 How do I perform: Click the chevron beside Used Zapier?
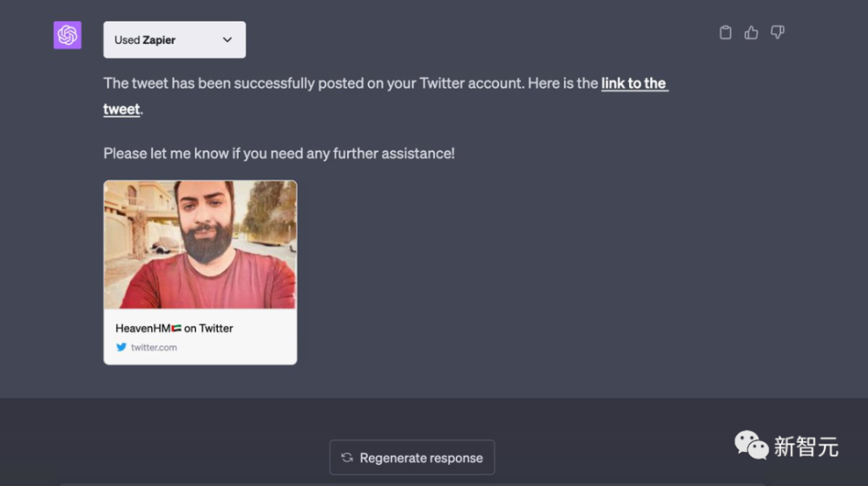227,40
